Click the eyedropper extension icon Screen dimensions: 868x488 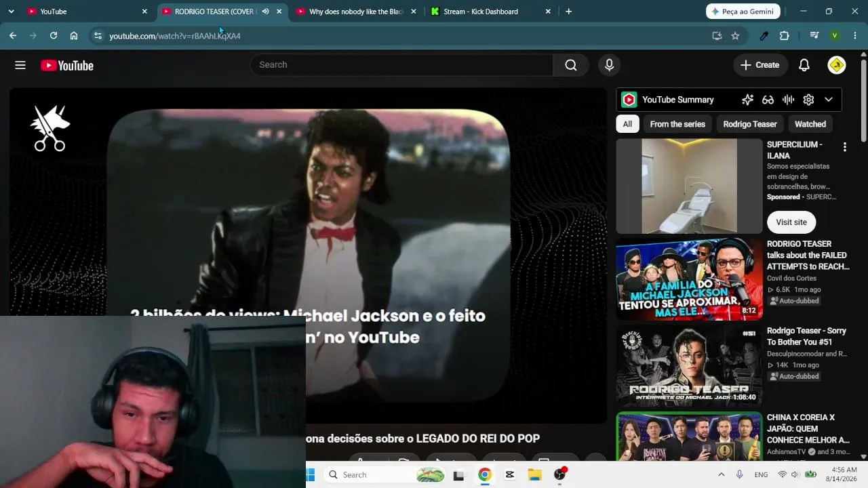764,36
